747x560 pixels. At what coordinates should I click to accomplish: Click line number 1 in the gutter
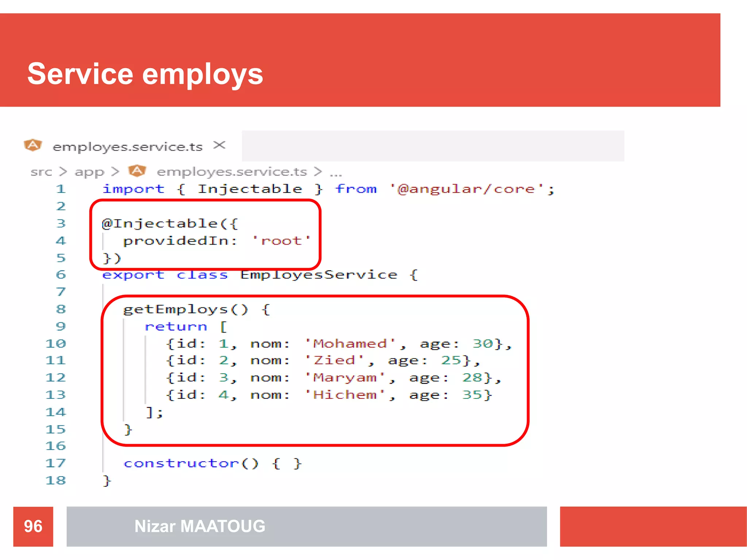click(61, 189)
